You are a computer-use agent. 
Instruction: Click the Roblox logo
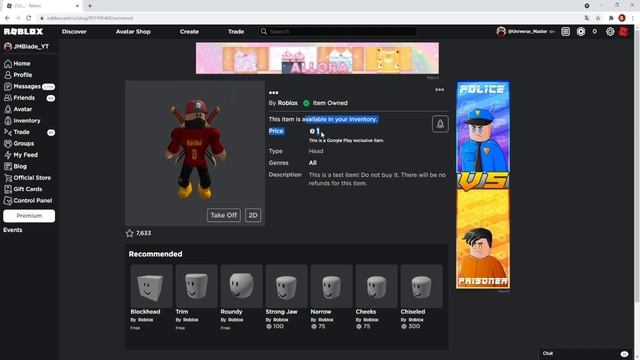click(x=23, y=31)
